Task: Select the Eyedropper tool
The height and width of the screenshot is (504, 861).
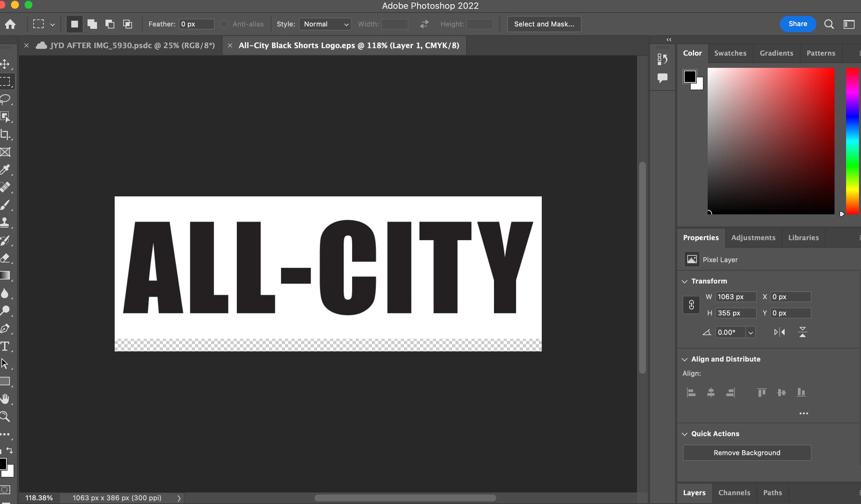Action: [5, 170]
